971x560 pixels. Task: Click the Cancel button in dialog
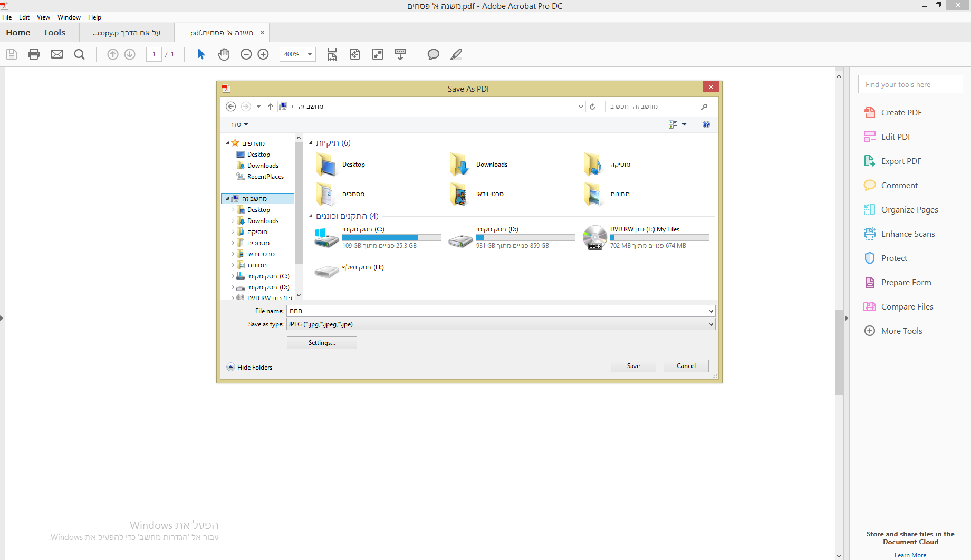(686, 366)
